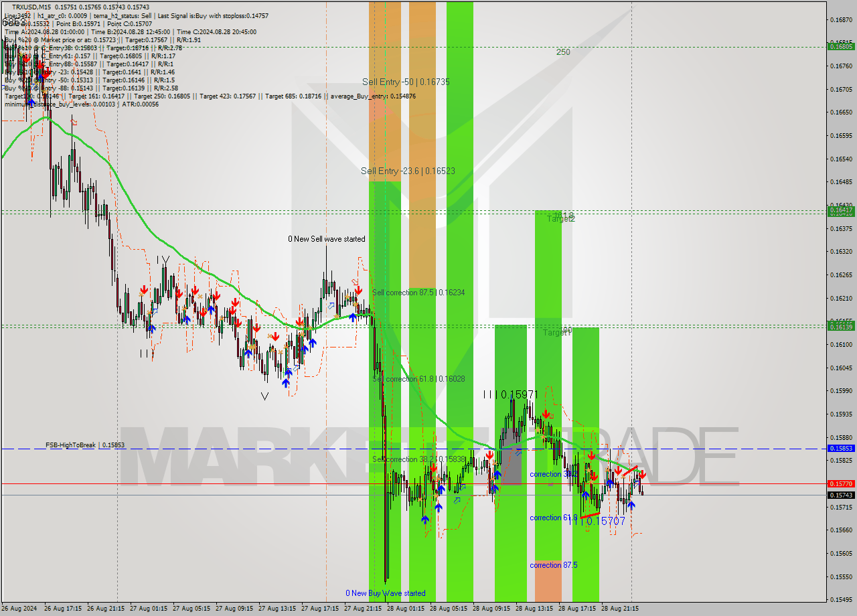857x616 pixels.
Task: Select the '0 New Sell wave started' annotation
Action: [x=327, y=239]
